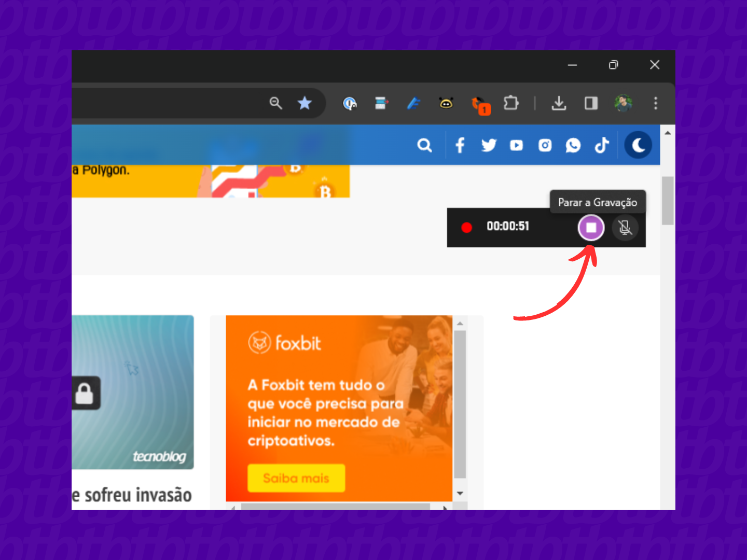Open Tecnoblog's Facebook page icon
The image size is (747, 560).
tap(460, 145)
